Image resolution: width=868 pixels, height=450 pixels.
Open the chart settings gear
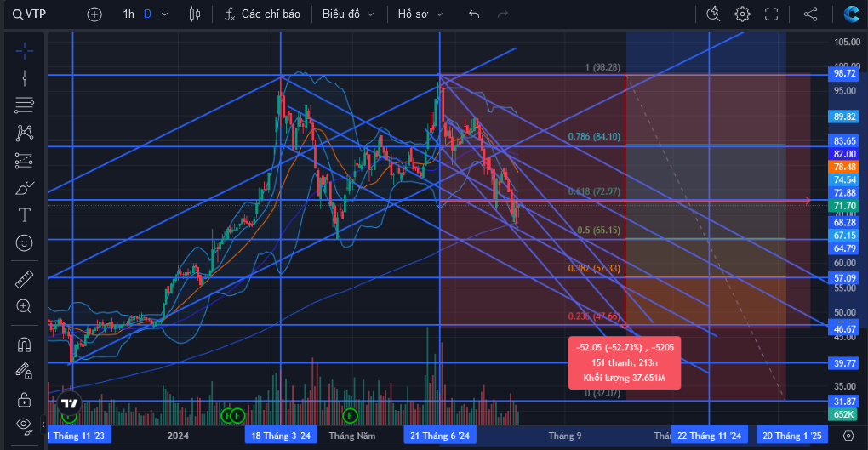pos(742,14)
